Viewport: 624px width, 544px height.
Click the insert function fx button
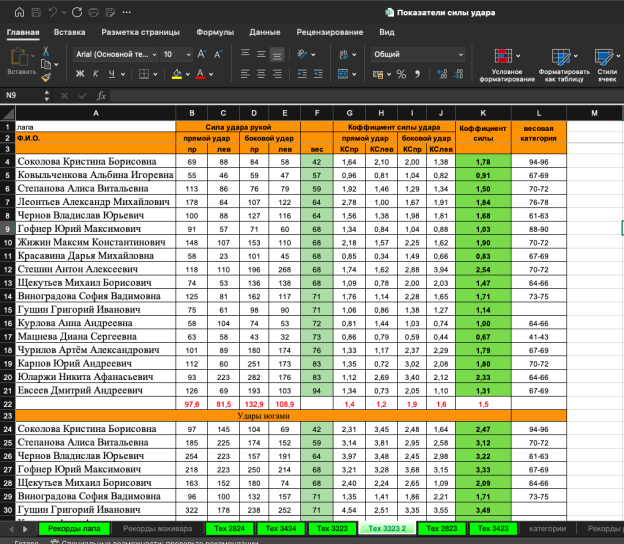[101, 96]
